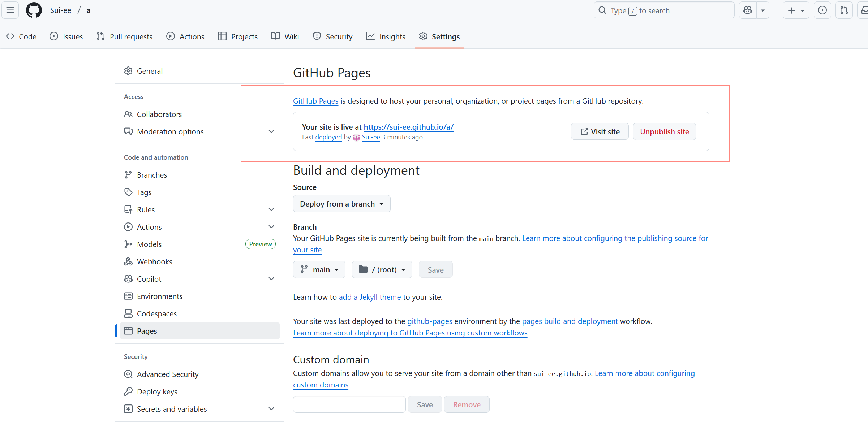The width and height of the screenshot is (868, 429).
Task: Click the Branches git-branch icon
Action: (x=128, y=175)
